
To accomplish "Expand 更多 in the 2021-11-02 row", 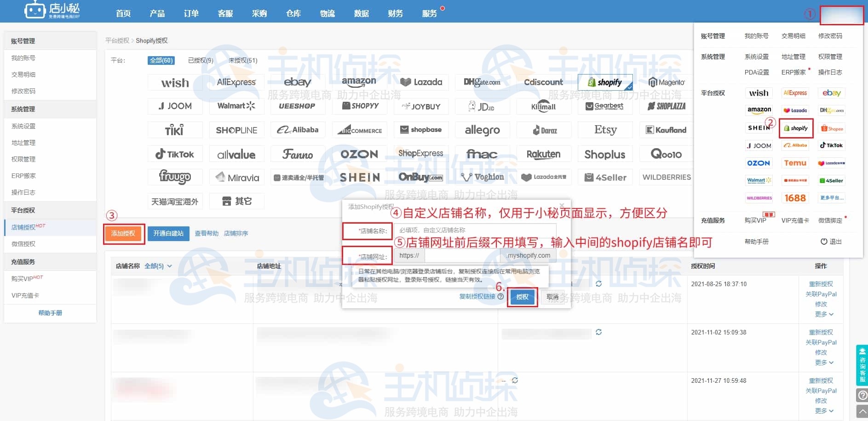I will click(824, 363).
